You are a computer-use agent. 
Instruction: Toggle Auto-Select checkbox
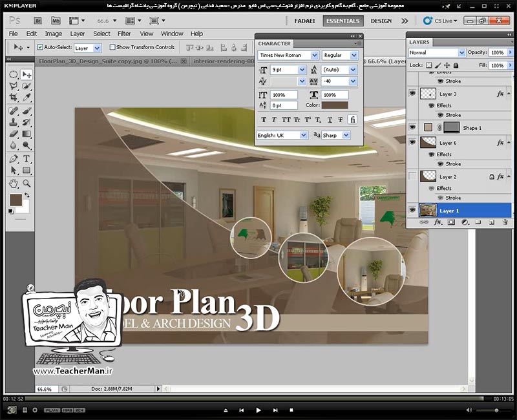pos(40,47)
